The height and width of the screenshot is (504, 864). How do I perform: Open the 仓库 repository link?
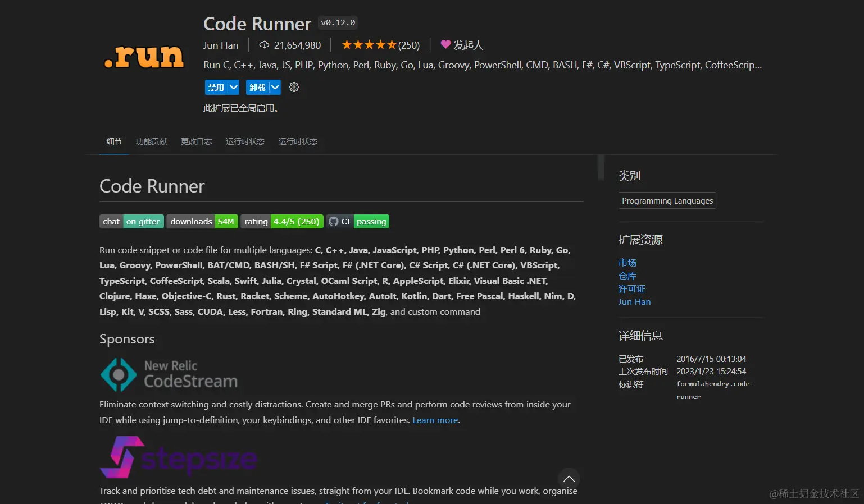[627, 276]
